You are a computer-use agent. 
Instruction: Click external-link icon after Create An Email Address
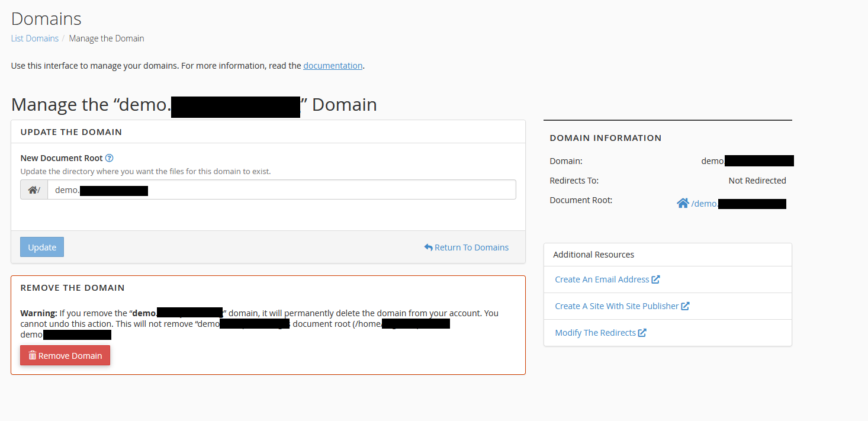(x=655, y=279)
